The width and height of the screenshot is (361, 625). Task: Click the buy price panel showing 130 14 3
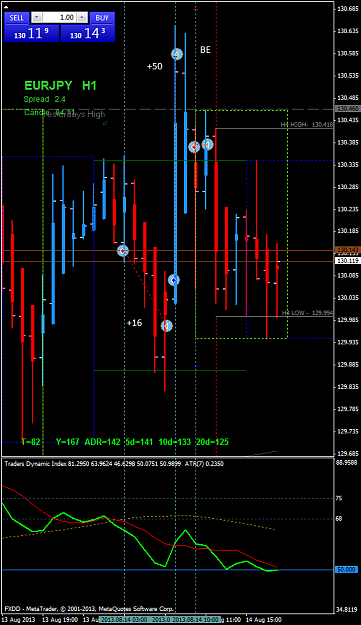coord(88,33)
